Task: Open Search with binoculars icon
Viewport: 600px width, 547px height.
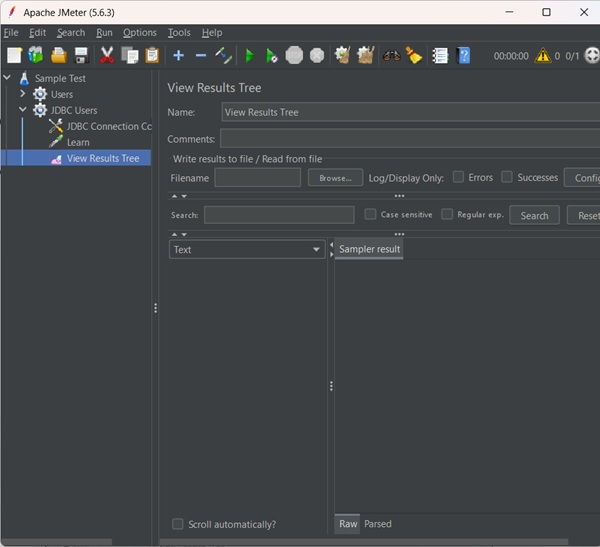Action: (x=391, y=56)
